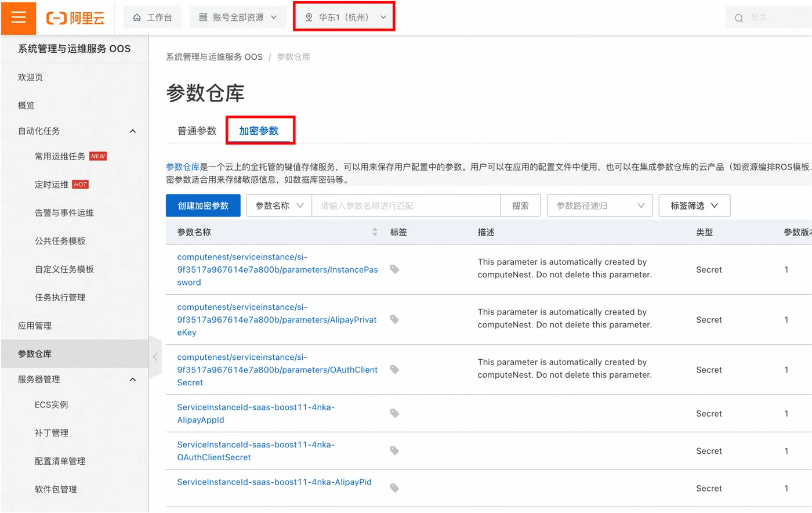
Task: Open 任务执行管理 in sidebar
Action: click(x=60, y=297)
